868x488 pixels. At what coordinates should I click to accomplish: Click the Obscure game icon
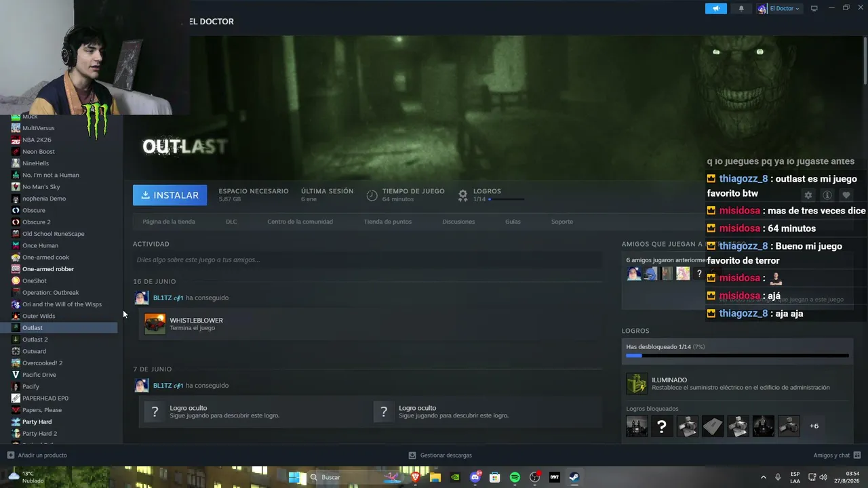(16, 210)
